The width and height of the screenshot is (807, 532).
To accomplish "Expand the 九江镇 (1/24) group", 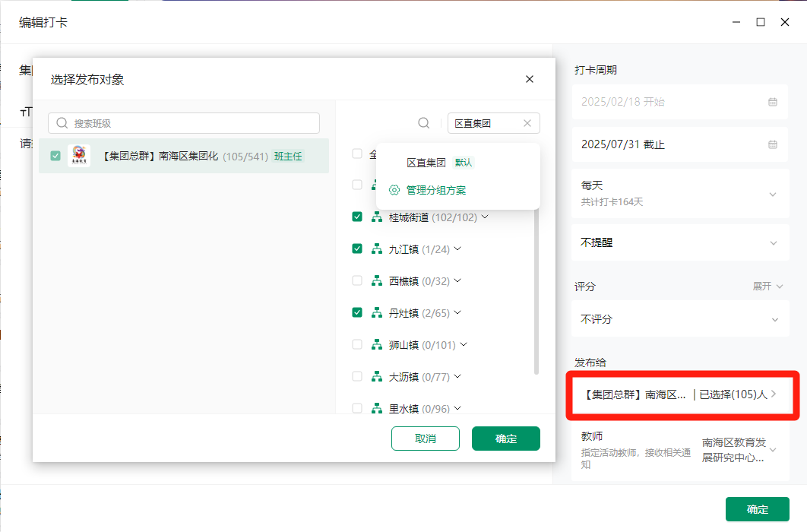I will (x=457, y=249).
